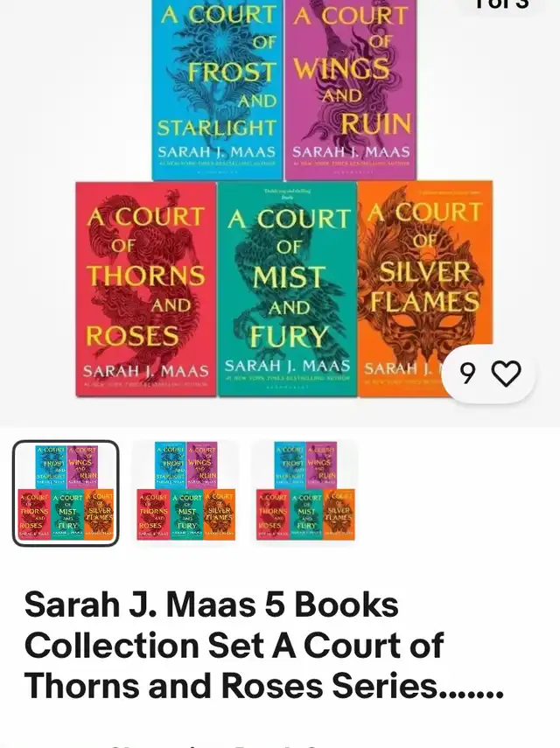Image resolution: width=560 pixels, height=748 pixels.
Task: Select the first highlighted thumbnail image
Action: [66, 493]
